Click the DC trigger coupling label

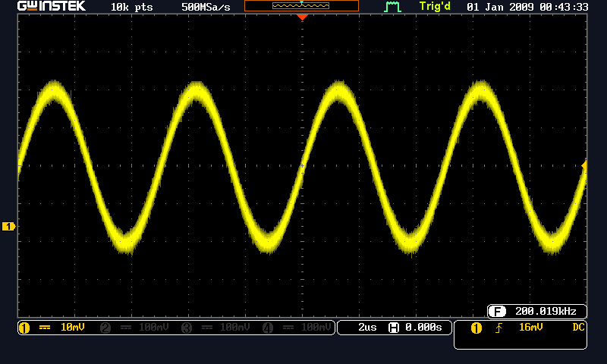click(x=578, y=327)
